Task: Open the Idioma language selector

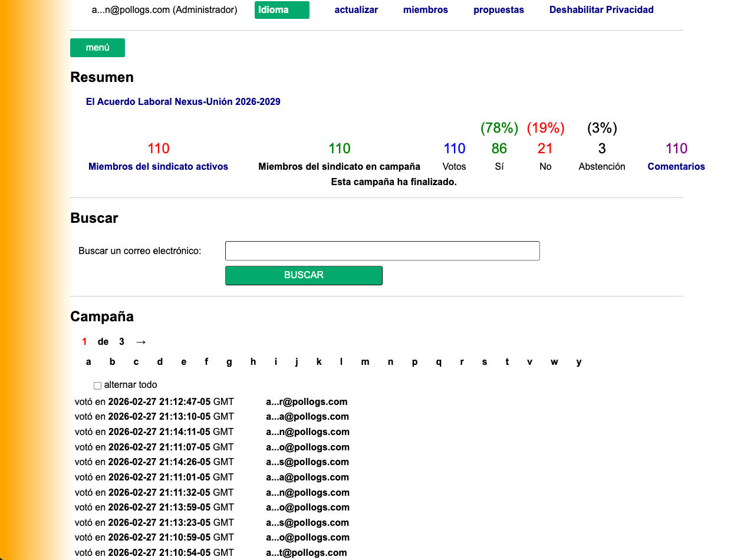Action: 282,10
